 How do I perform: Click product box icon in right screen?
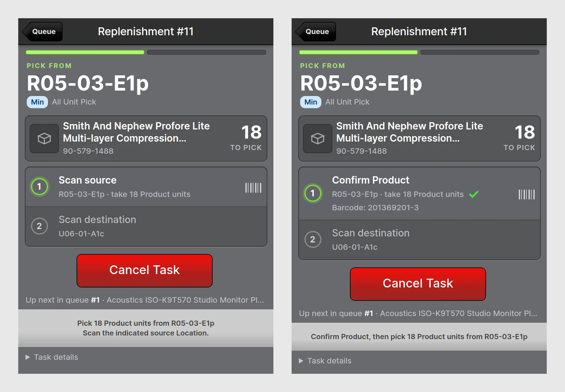[x=318, y=139]
